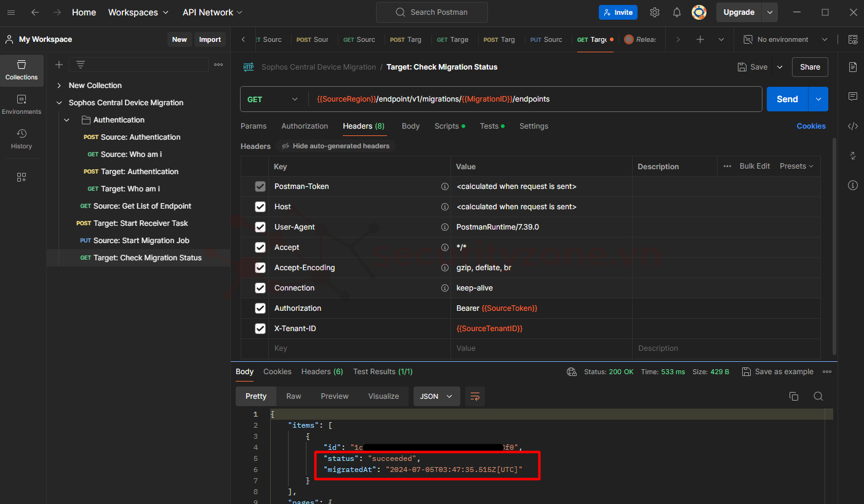The image size is (864, 504).
Task: Switch to the Params tab
Action: click(x=254, y=126)
